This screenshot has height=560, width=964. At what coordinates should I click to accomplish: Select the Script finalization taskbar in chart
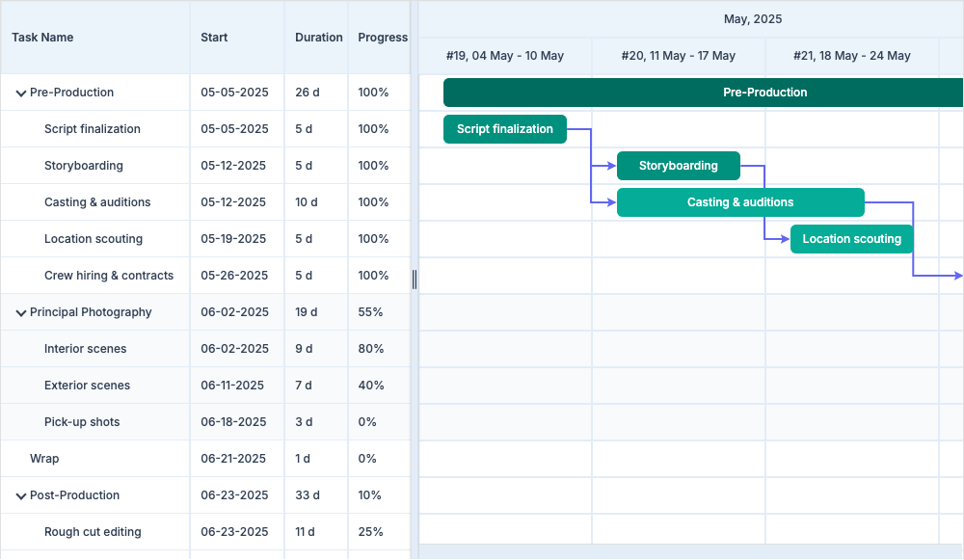(504, 129)
